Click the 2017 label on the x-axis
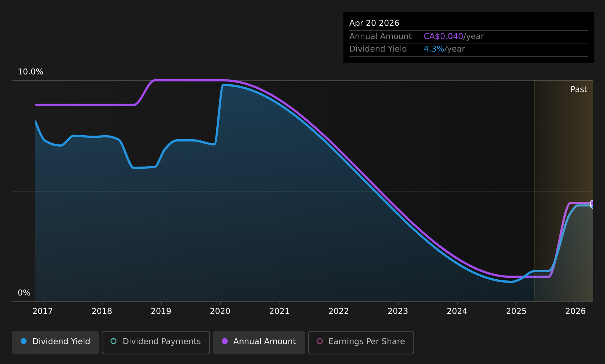The height and width of the screenshot is (364, 605). [x=43, y=311]
